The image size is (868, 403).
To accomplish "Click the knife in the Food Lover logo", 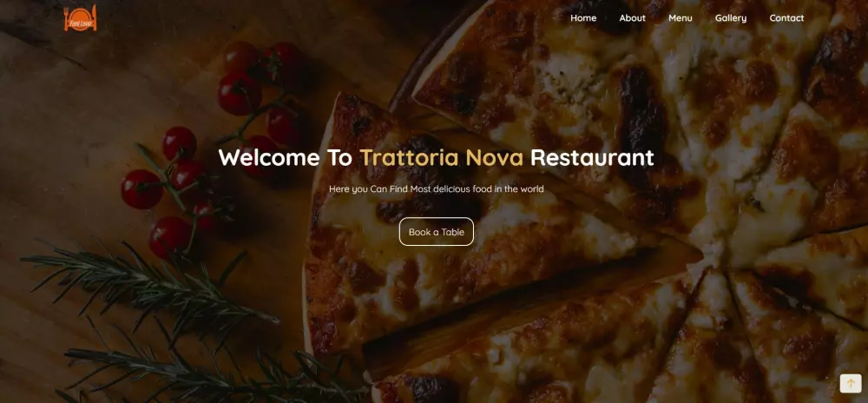I will pos(94,17).
